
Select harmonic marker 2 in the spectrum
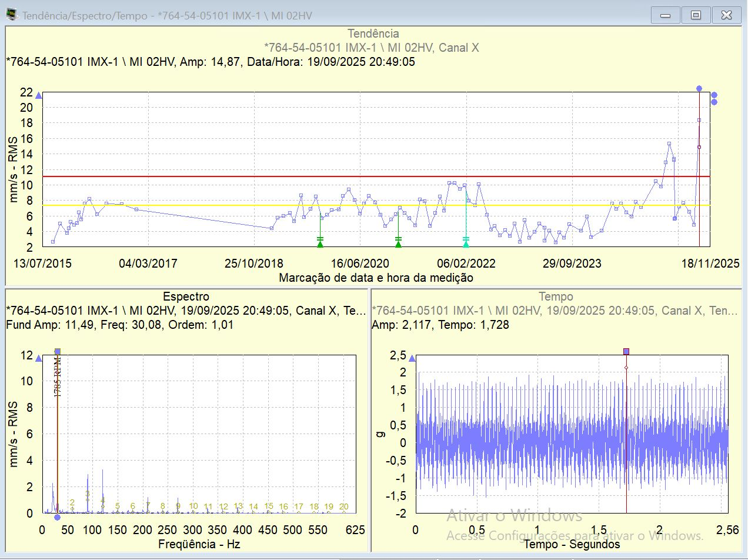(x=72, y=502)
